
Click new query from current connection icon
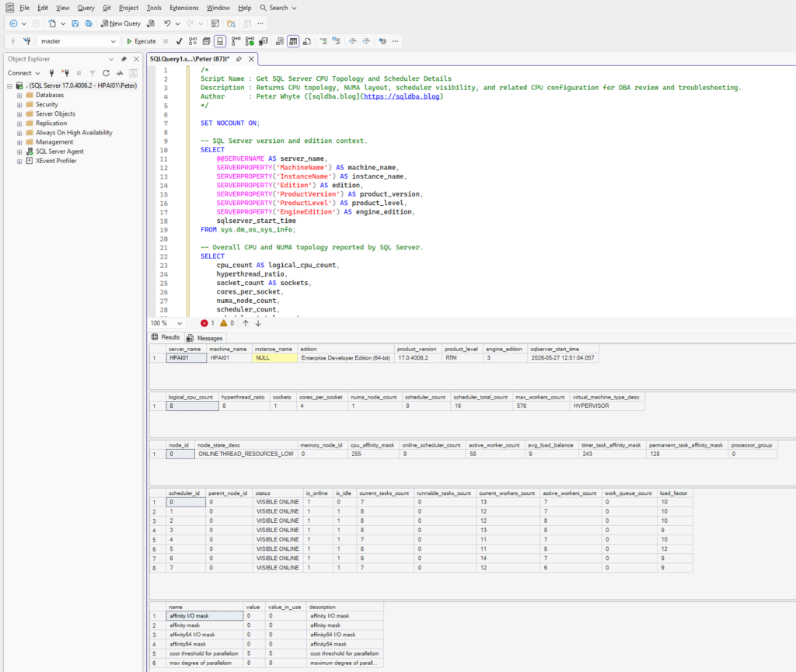click(x=151, y=23)
